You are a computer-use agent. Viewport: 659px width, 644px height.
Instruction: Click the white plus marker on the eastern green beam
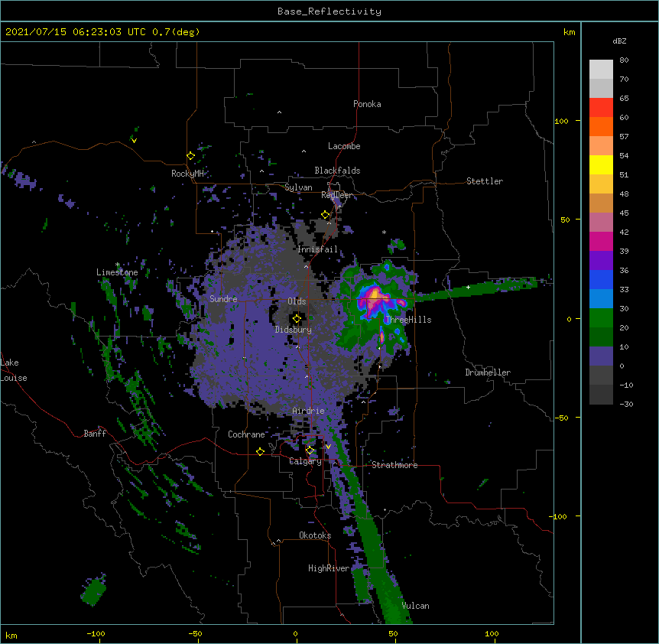[468, 287]
